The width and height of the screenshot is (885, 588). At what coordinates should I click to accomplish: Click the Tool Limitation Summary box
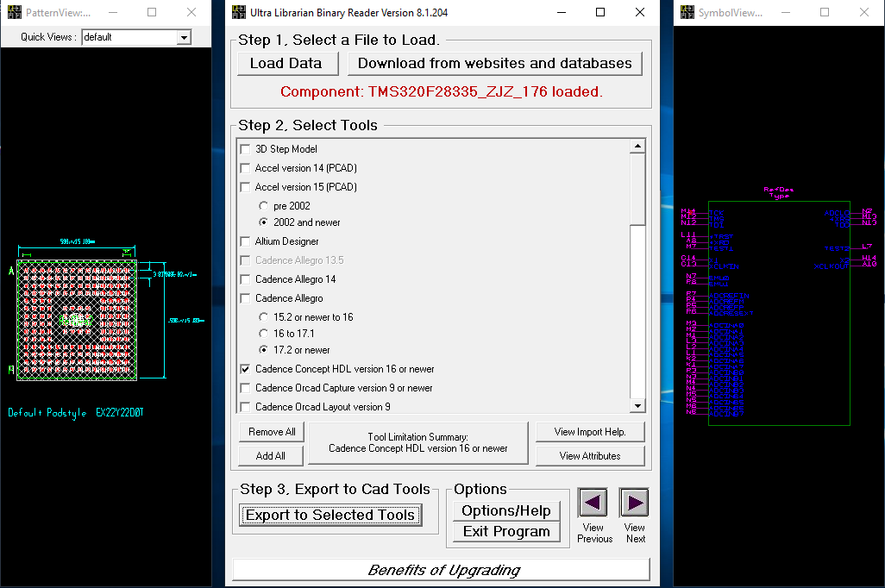tap(418, 443)
